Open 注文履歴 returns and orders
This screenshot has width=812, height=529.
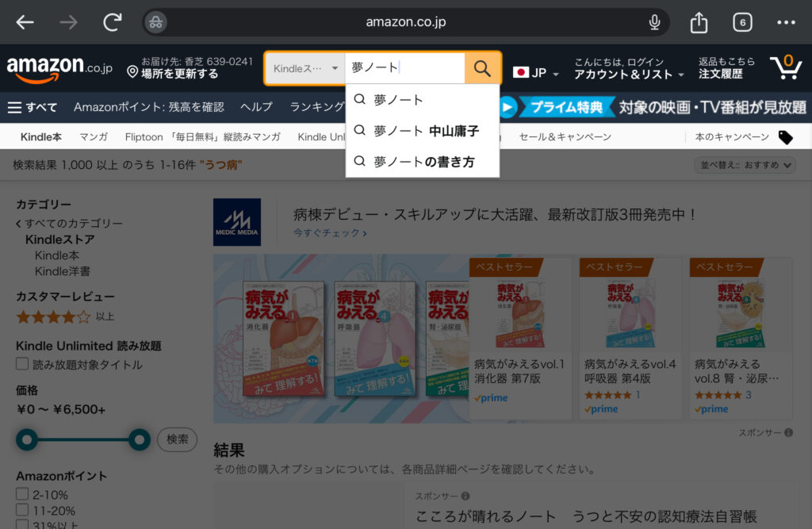726,68
